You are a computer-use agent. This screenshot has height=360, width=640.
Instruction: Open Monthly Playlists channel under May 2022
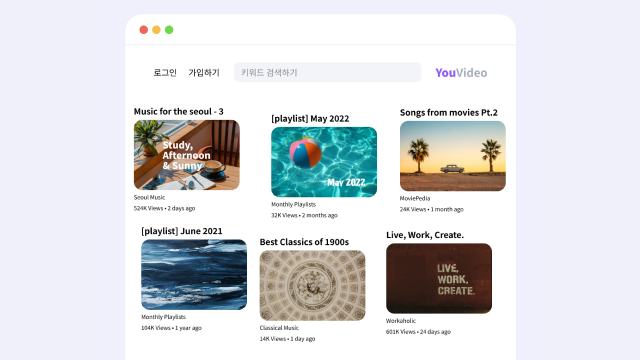pos(293,204)
